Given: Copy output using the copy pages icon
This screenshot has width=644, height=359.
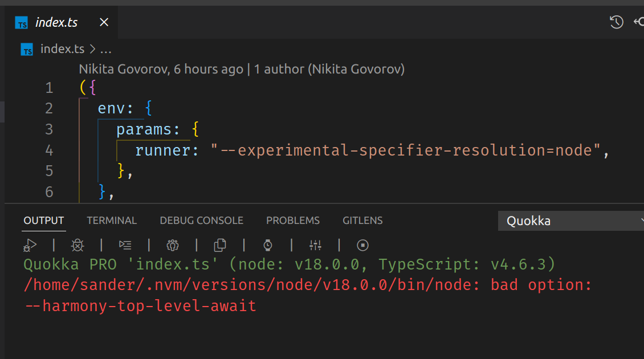Looking at the screenshot, I should [x=220, y=245].
